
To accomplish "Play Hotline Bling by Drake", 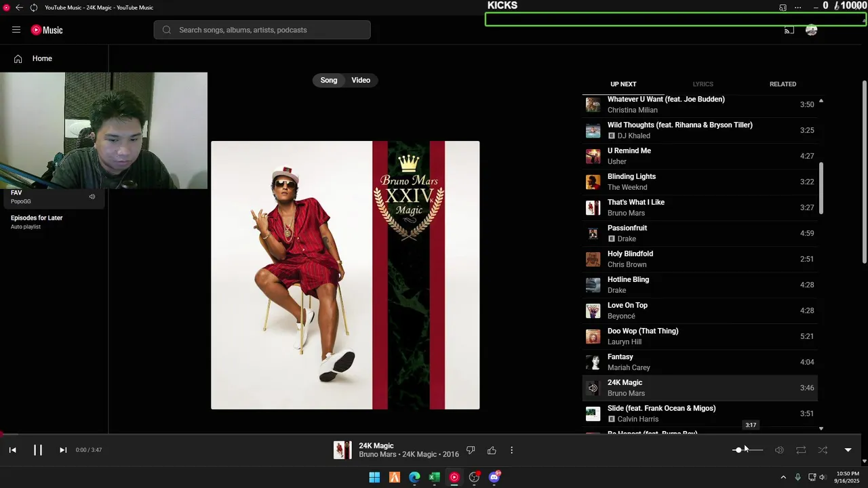I will tap(700, 285).
